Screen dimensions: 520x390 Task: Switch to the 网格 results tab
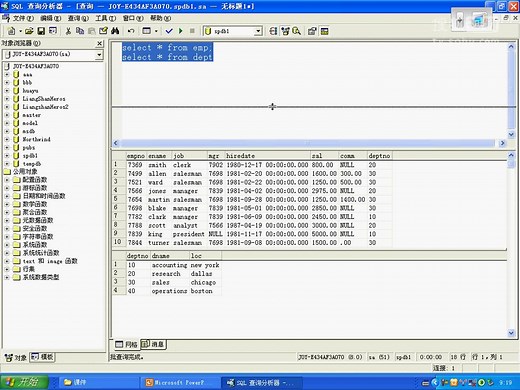click(x=126, y=344)
